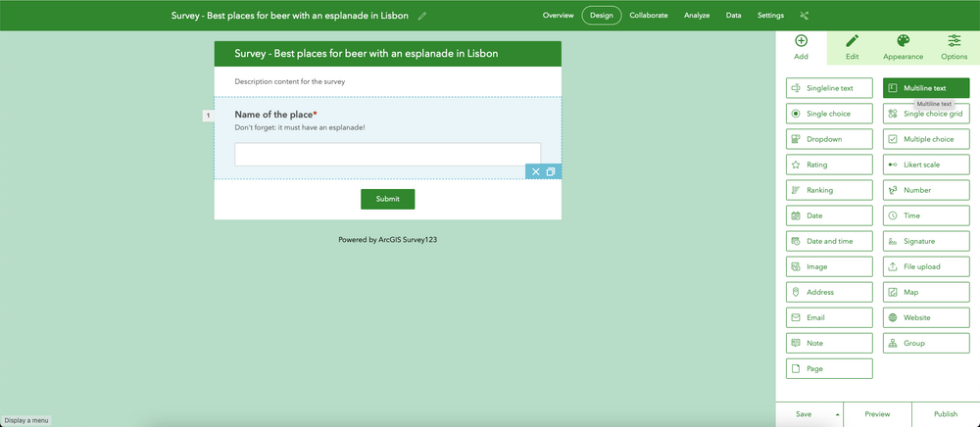Add a Date question
The image size is (980, 427).
pos(828,215)
